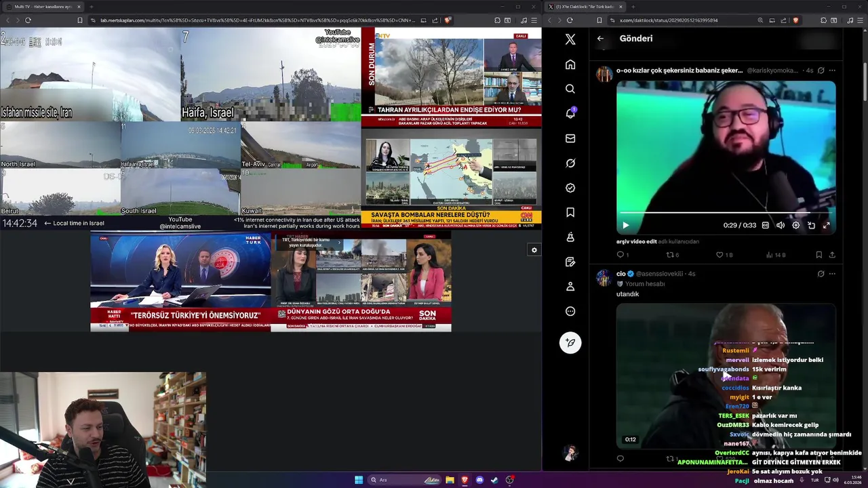Switch to the Multi TV browser tab
868x488 pixels.
tap(42, 7)
